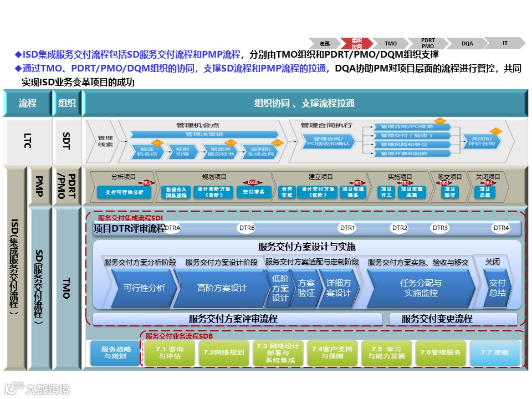532x399 pixels.
Task: Select the 管理合同/PO接收和确认 box
Action: coord(328,141)
